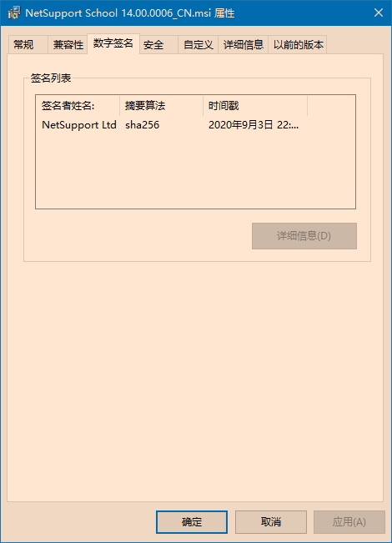This screenshot has width=392, height=543.
Task: Click the 时间戳 column header
Action: point(255,106)
